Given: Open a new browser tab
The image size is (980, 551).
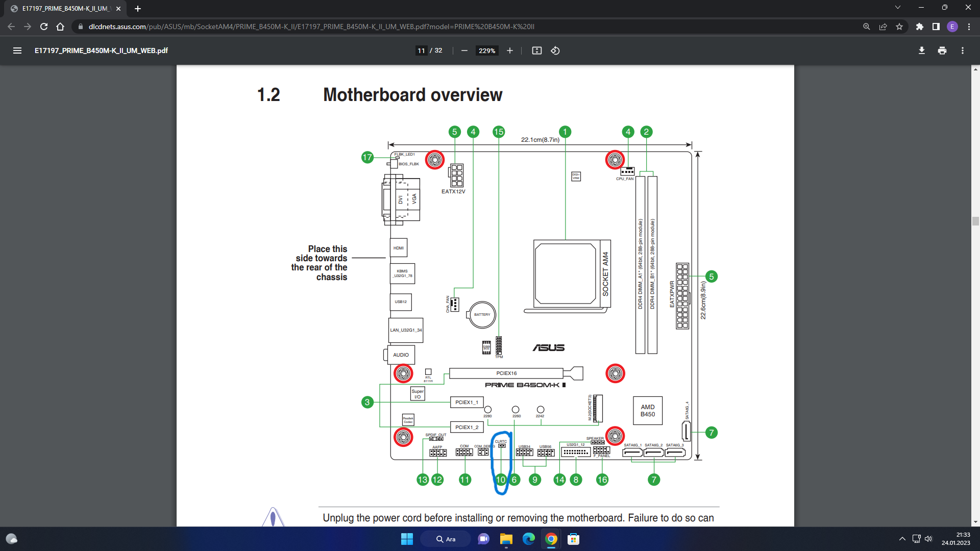Looking at the screenshot, I should click(138, 9).
